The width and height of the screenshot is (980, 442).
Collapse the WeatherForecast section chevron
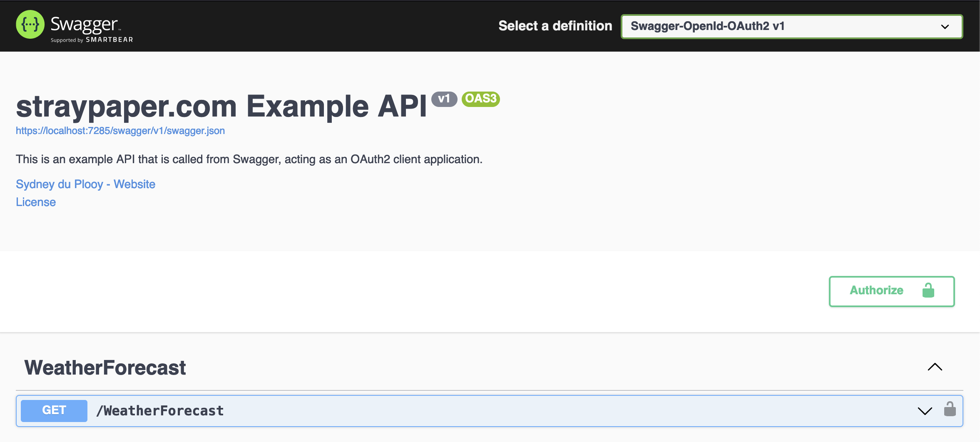[935, 367]
